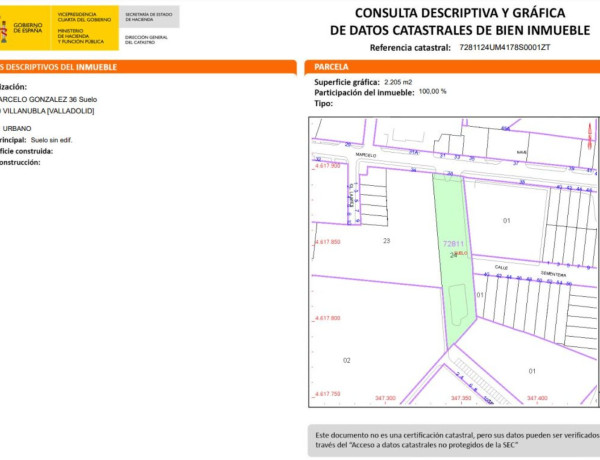Screen dimensions: 600x460
Task: Click the 'GOBIERNO DE ESPAÑA' logo text
Action: [28, 28]
